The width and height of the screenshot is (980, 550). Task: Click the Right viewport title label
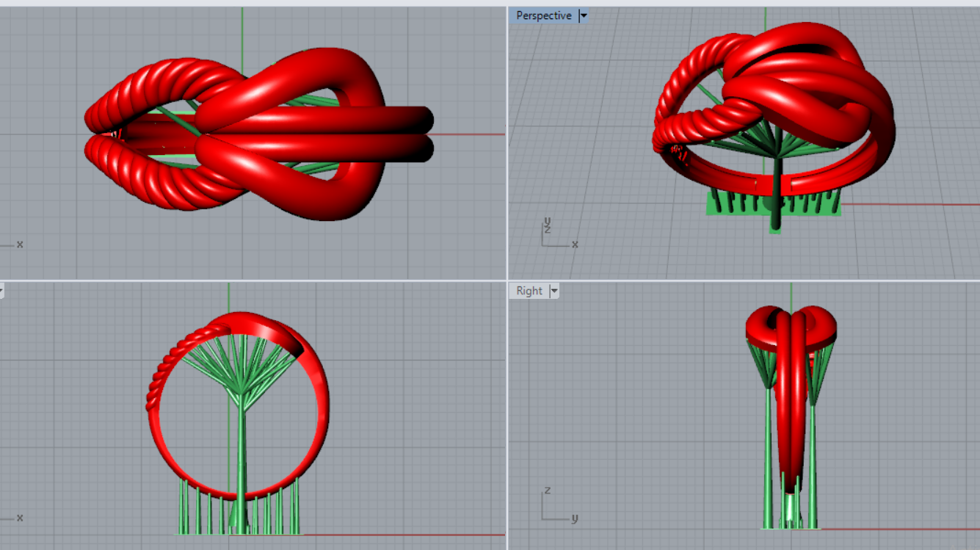529,291
